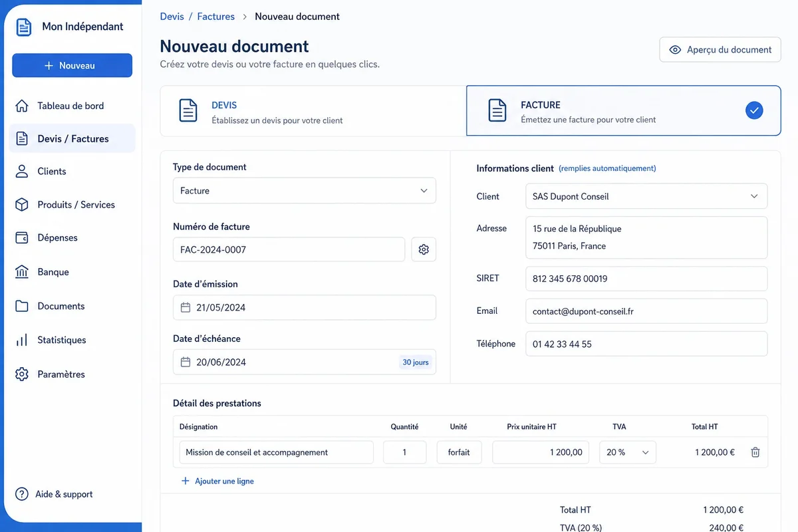
Task: Open Documents in the sidebar
Action: (72, 306)
